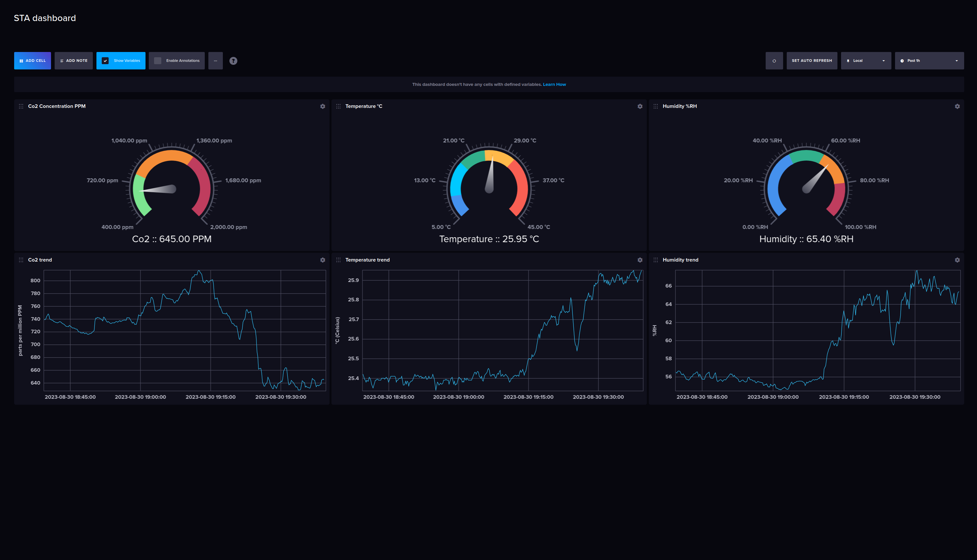The image size is (977, 560).
Task: Toggle the Show Variables checkbox
Action: coord(105,61)
